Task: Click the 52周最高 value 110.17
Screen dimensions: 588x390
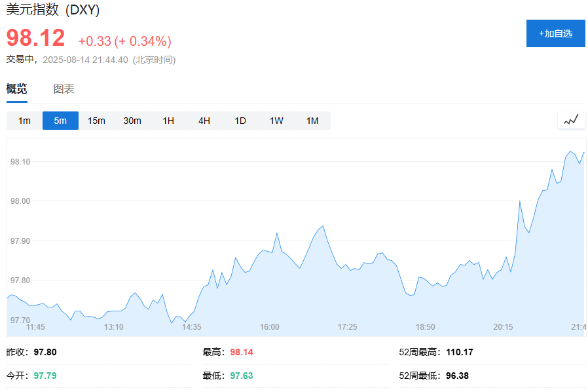Action: click(x=460, y=352)
